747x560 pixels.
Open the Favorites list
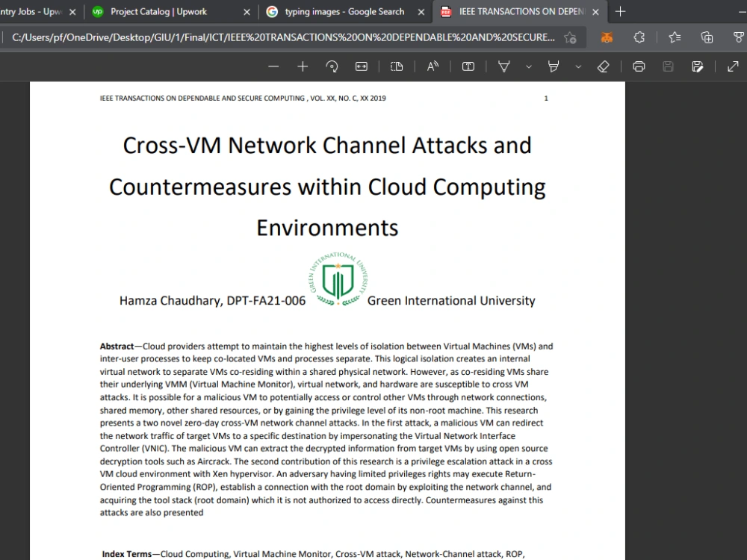(675, 37)
